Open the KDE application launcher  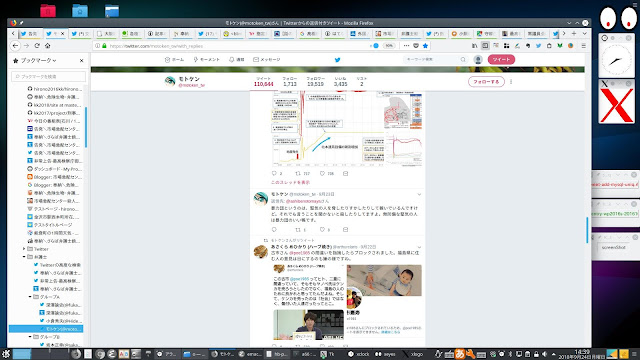click(6, 354)
